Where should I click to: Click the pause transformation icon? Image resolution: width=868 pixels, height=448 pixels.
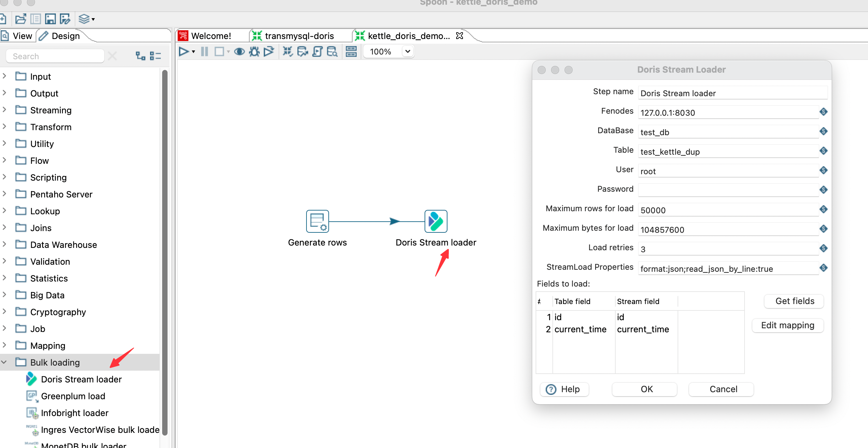point(204,51)
